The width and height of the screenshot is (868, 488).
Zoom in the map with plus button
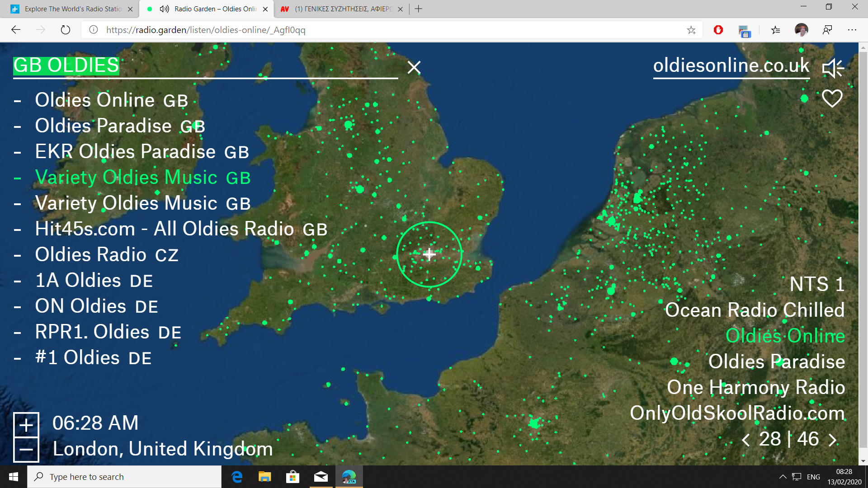point(26,425)
